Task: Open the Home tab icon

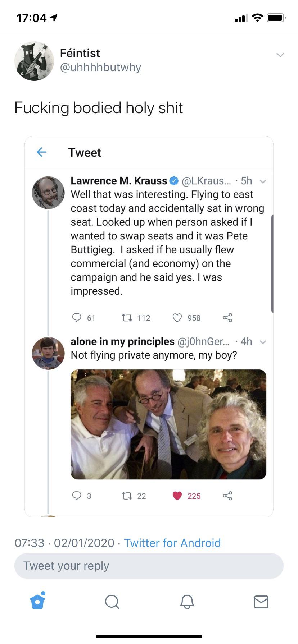Action: pyautogui.click(x=38, y=601)
